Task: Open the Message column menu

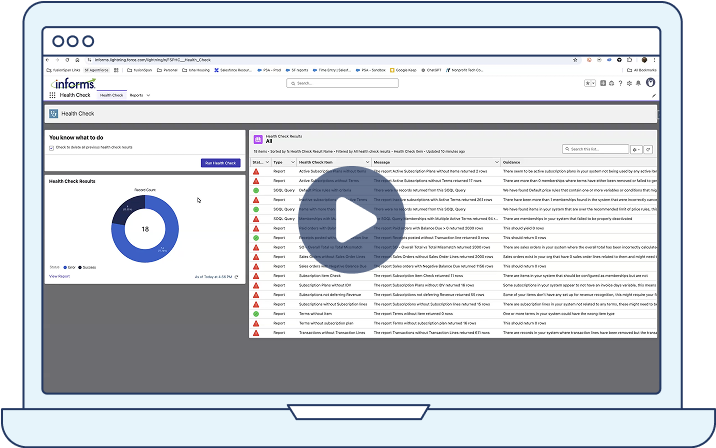Action: click(x=497, y=162)
